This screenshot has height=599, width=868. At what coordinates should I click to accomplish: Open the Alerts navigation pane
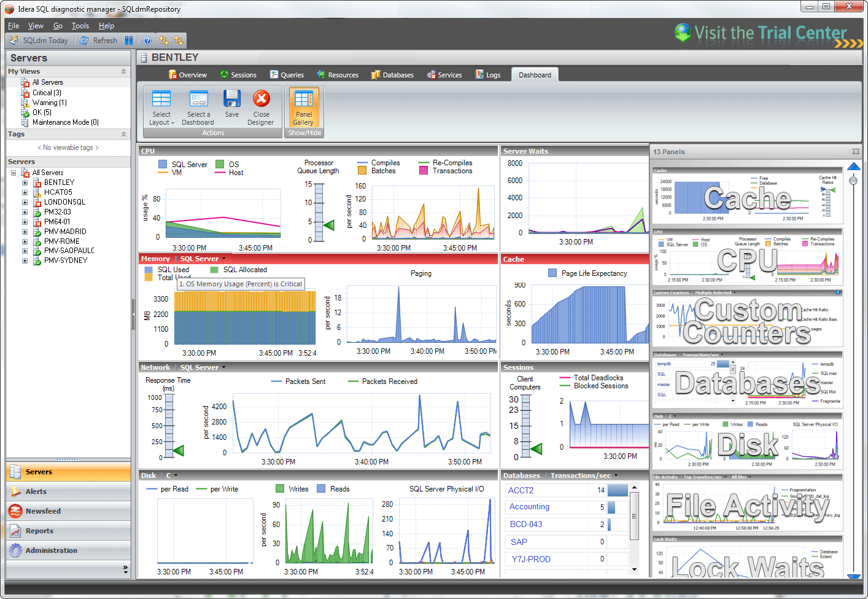tap(36, 491)
